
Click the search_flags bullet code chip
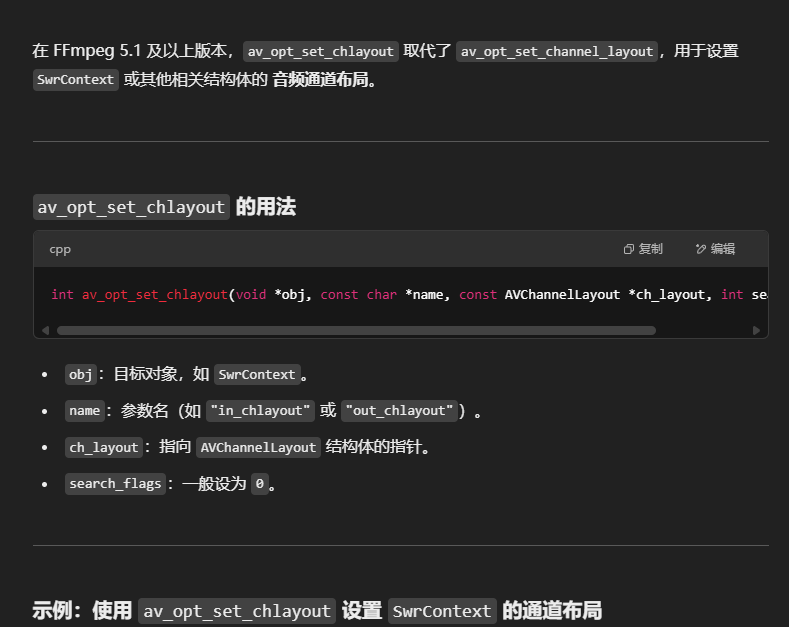pyautogui.click(x=115, y=484)
